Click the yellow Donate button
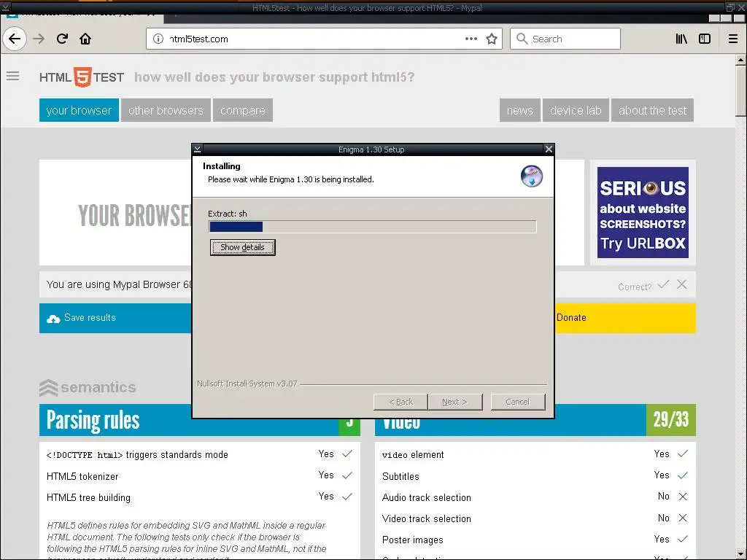 pos(625,318)
